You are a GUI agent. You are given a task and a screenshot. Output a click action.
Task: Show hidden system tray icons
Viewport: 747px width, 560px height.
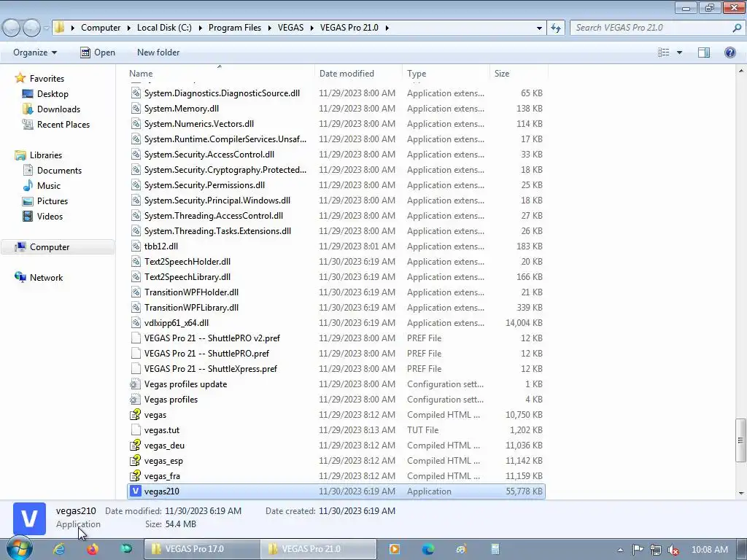(620, 550)
